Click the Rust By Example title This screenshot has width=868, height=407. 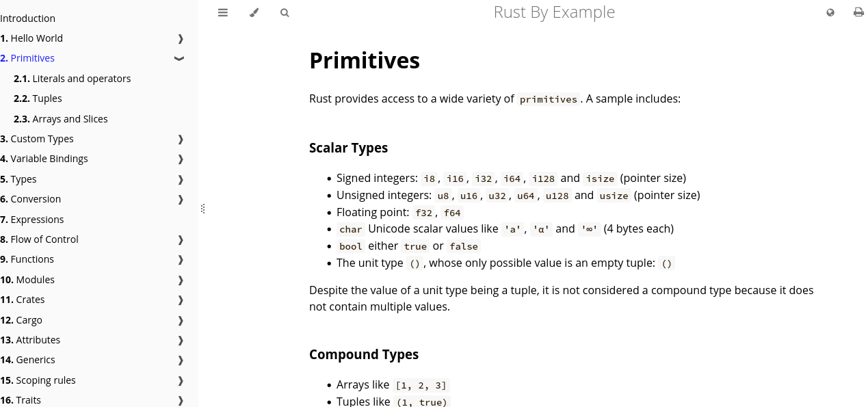554,12
